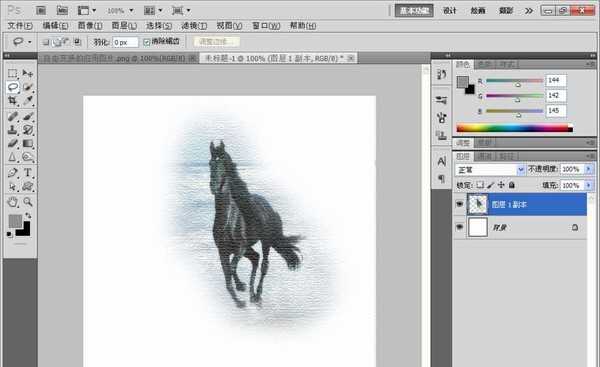Select the Move tool
The image size is (600, 367).
[x=28, y=73]
